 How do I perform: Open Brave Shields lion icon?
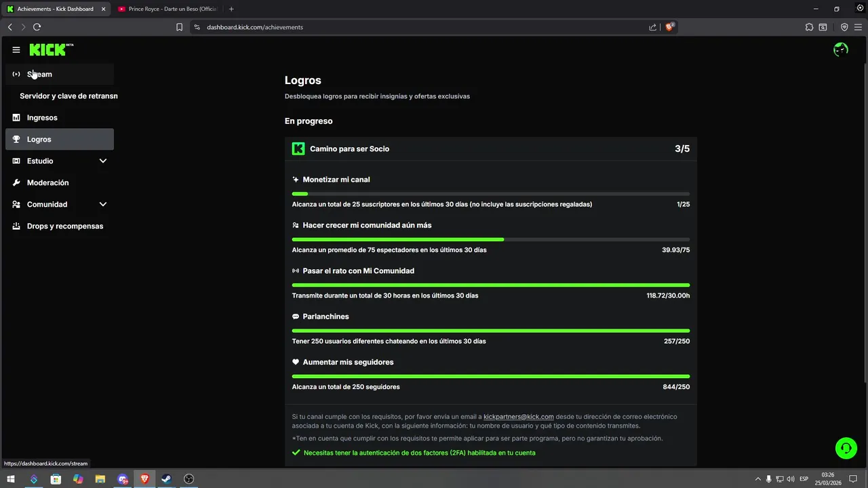tap(669, 27)
